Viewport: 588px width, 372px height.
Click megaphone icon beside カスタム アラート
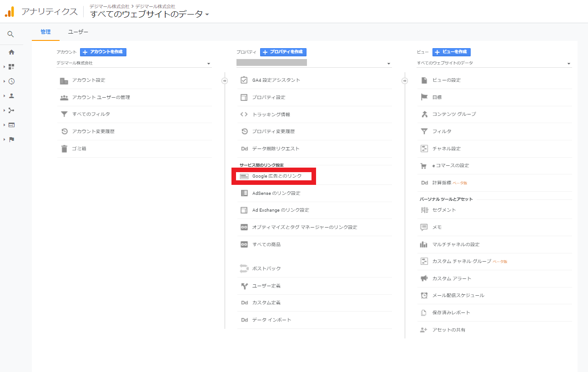pos(424,278)
